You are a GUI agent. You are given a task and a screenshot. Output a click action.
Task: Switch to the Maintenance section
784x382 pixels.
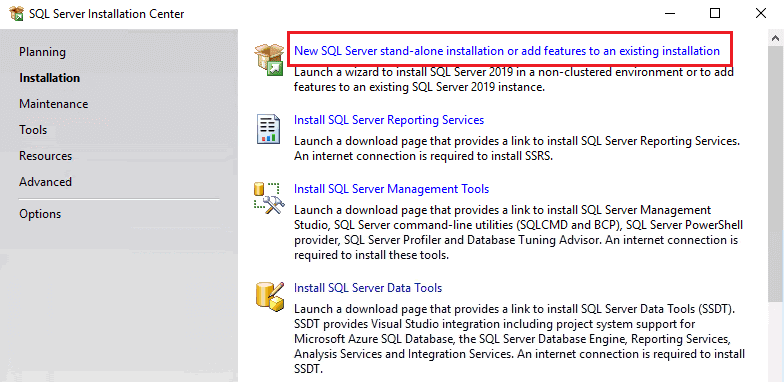pos(54,104)
